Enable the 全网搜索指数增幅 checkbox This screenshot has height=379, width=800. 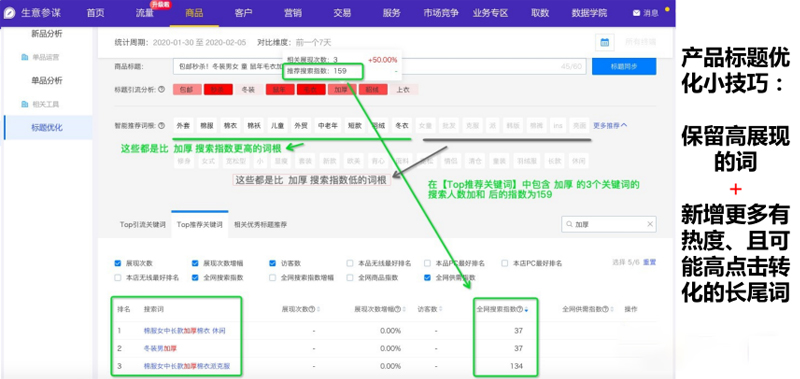[x=272, y=278]
